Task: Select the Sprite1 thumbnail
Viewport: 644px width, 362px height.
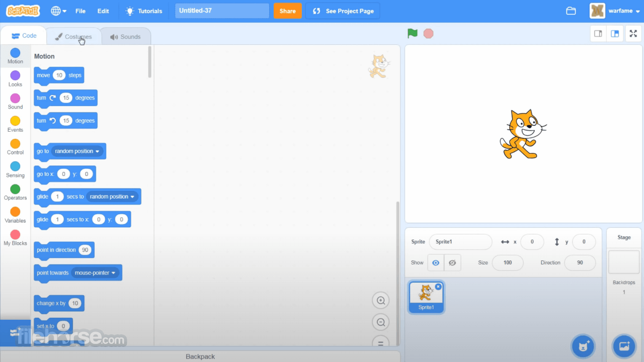Action: [x=426, y=297]
